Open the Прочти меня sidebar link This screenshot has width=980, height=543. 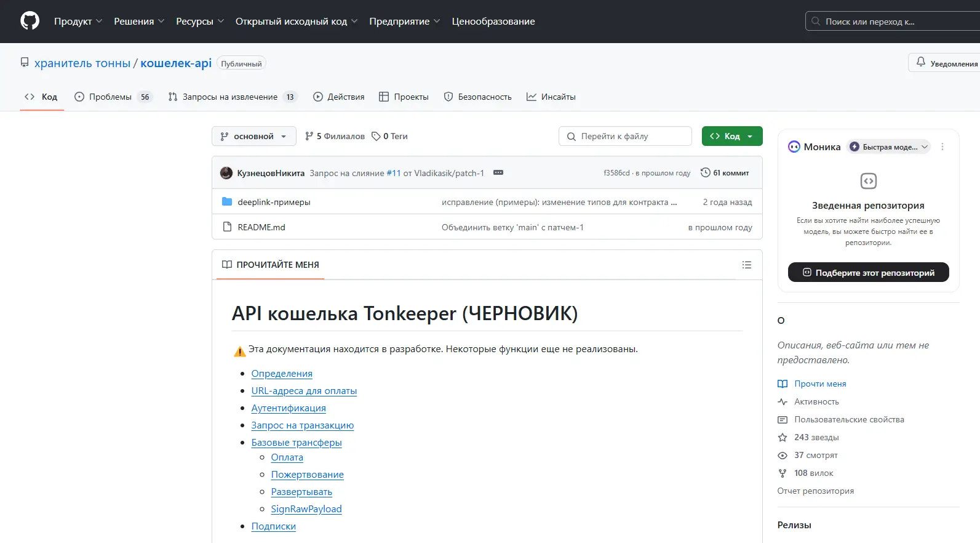pyautogui.click(x=812, y=384)
